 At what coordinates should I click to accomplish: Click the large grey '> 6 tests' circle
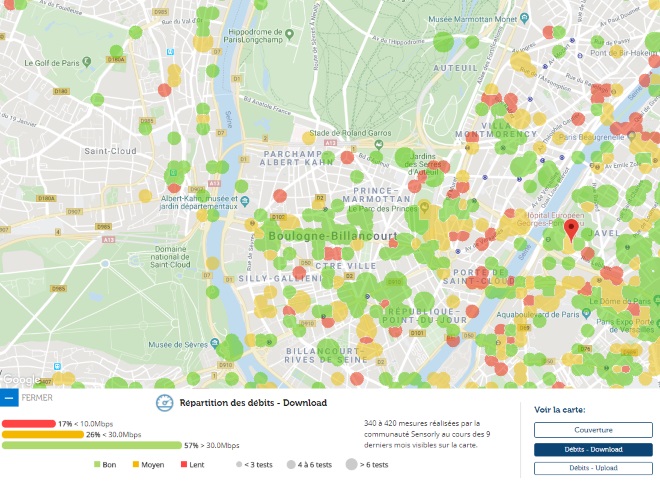353,464
